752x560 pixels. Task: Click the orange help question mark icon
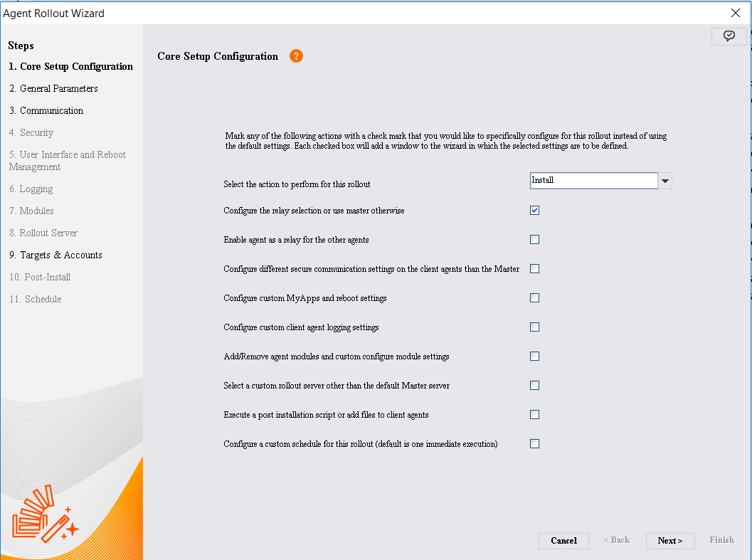click(x=296, y=56)
